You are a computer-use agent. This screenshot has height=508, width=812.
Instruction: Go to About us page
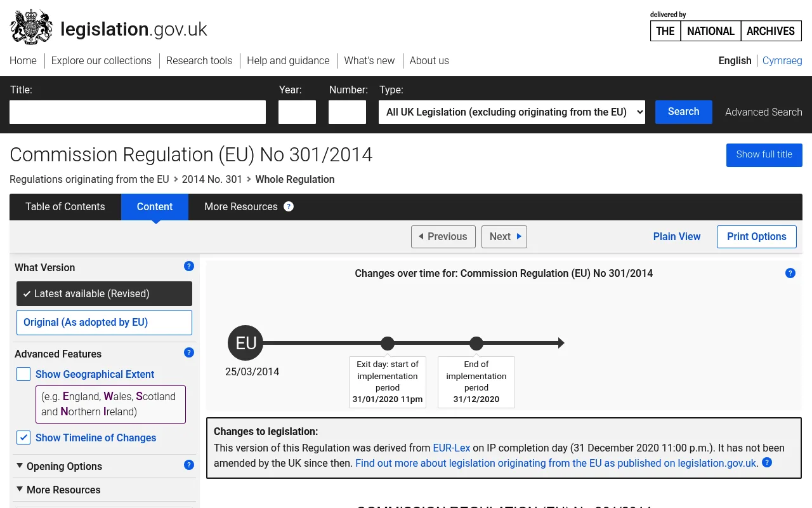tap(429, 61)
